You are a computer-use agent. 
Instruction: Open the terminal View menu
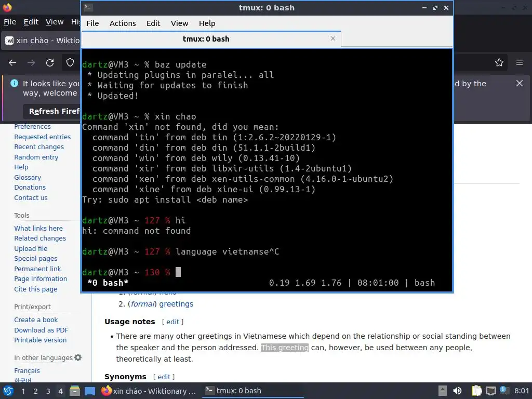pos(179,23)
